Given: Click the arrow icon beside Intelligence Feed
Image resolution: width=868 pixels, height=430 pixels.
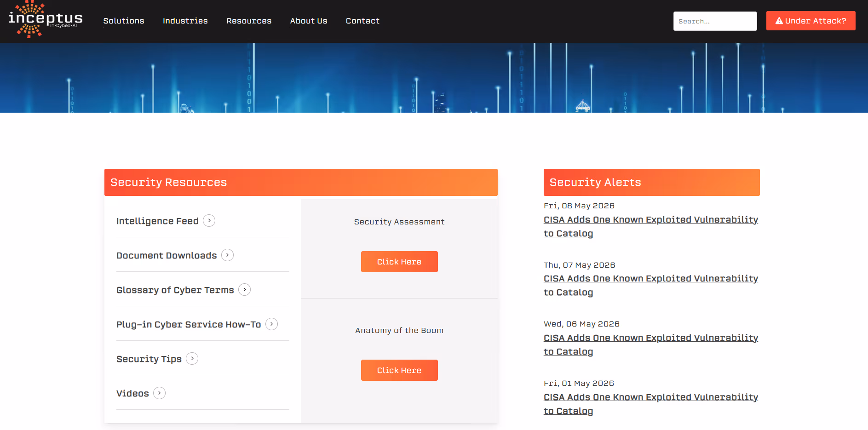Looking at the screenshot, I should 209,221.
